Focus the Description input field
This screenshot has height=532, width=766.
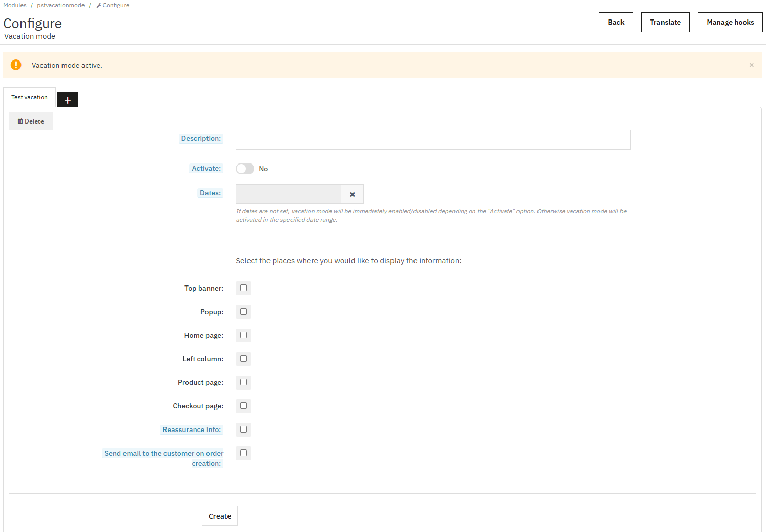tap(433, 139)
